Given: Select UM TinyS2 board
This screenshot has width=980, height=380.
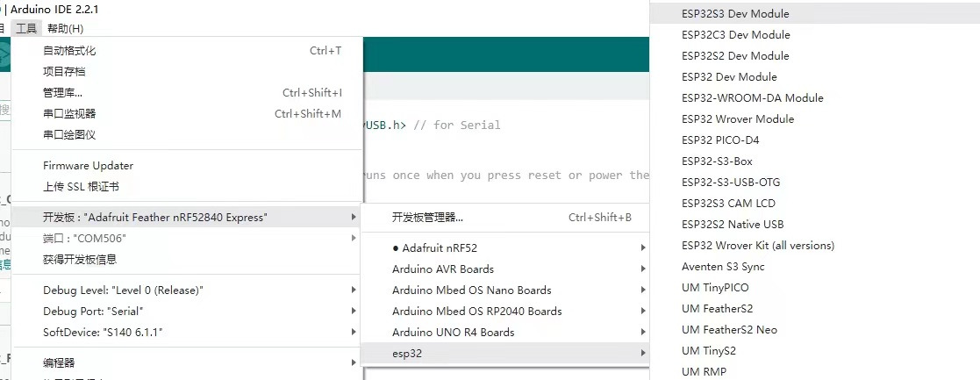Looking at the screenshot, I should [x=815, y=351].
